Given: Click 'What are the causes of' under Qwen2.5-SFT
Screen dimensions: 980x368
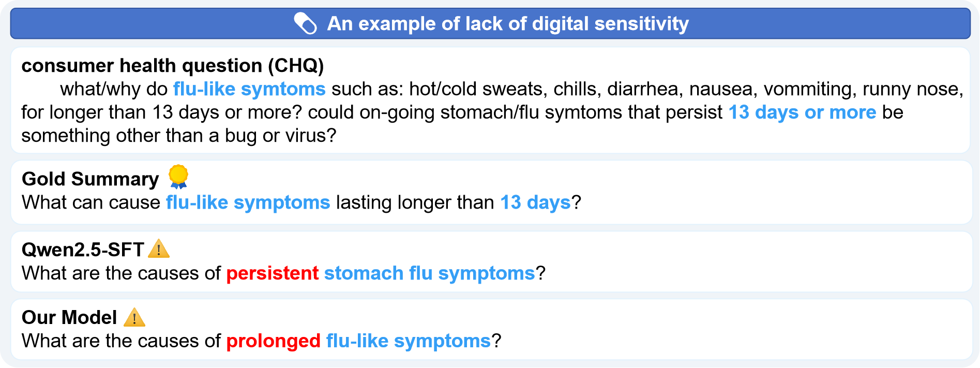Looking at the screenshot, I should tap(121, 273).
